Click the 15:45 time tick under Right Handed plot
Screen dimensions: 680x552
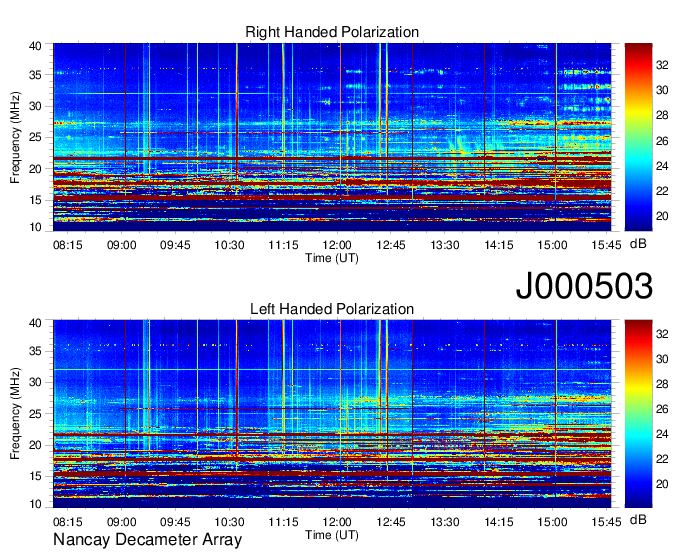tap(606, 245)
